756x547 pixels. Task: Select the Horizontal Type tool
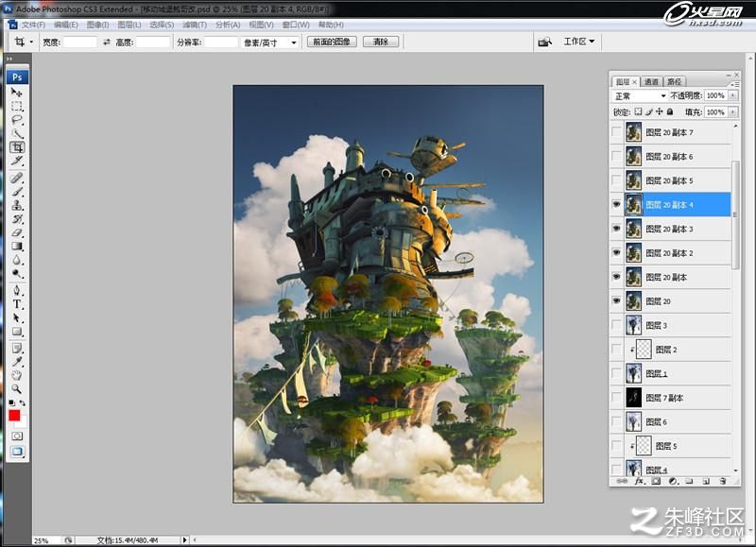pos(17,304)
